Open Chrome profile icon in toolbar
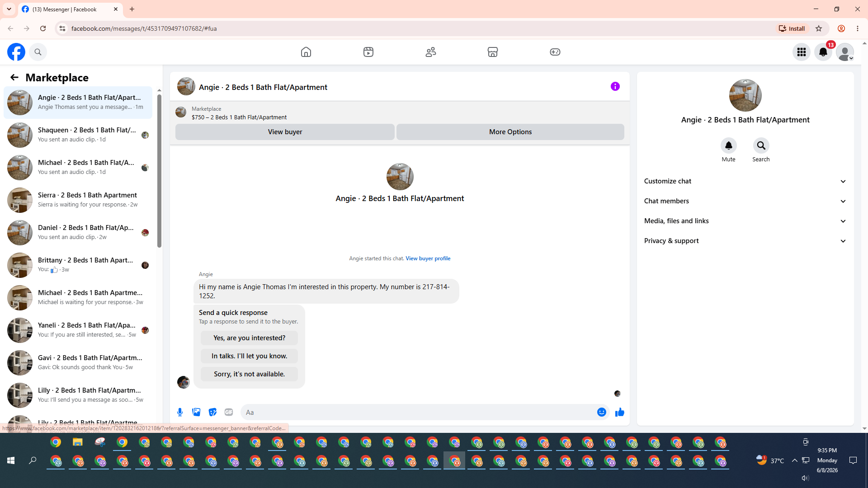Screen dimensions: 868x488 841,28
